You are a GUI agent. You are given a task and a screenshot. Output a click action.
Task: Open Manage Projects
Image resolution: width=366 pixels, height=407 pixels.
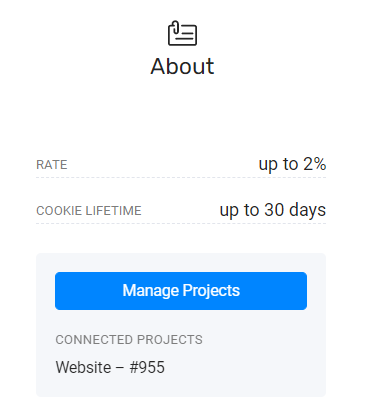point(181,291)
